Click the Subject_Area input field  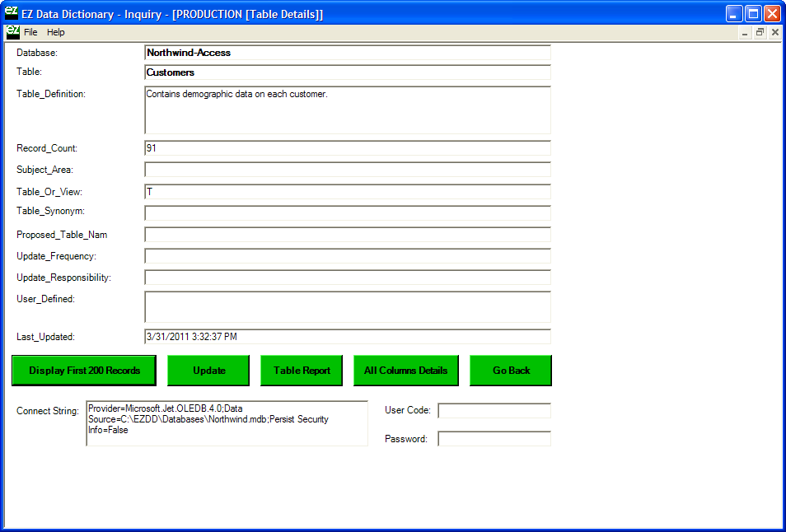click(x=347, y=170)
